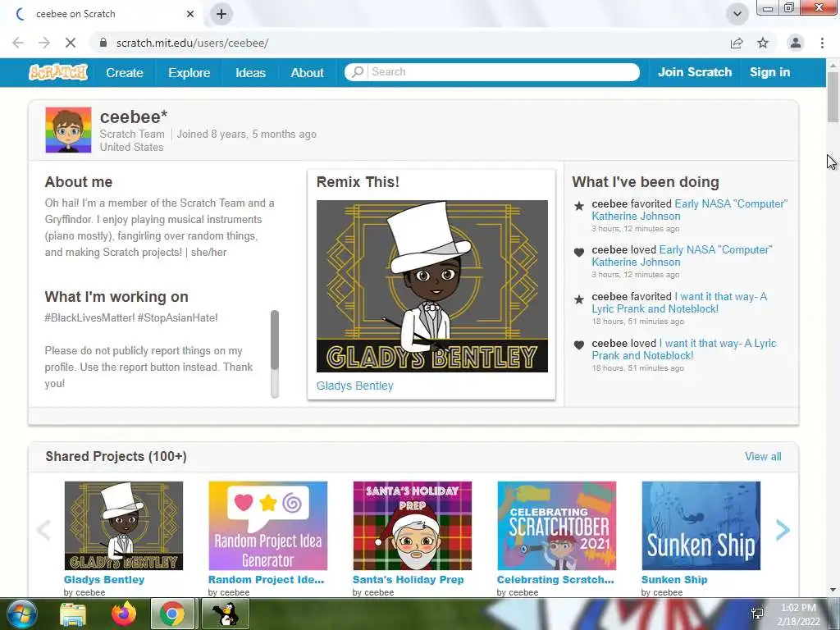Click the Santa's Holiday Prep title link

pyautogui.click(x=409, y=580)
